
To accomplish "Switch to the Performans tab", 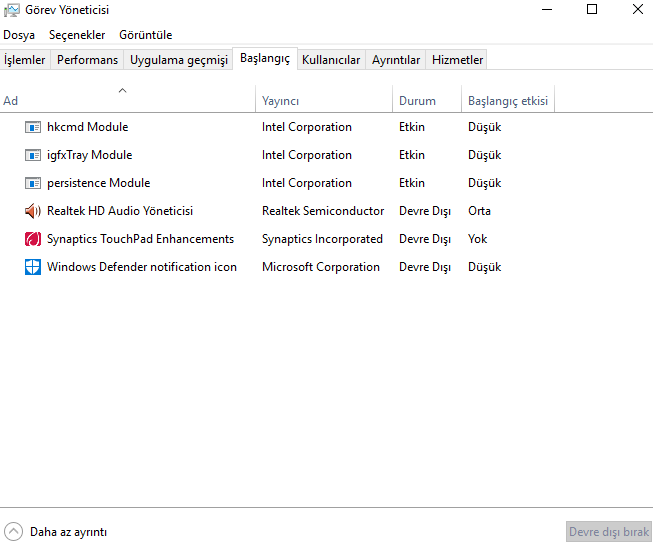I will 87,60.
